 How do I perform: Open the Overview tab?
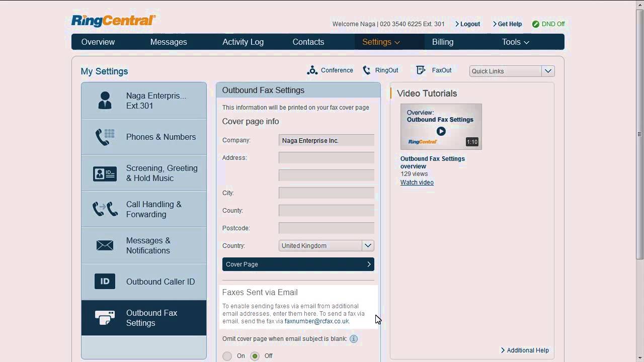98,42
